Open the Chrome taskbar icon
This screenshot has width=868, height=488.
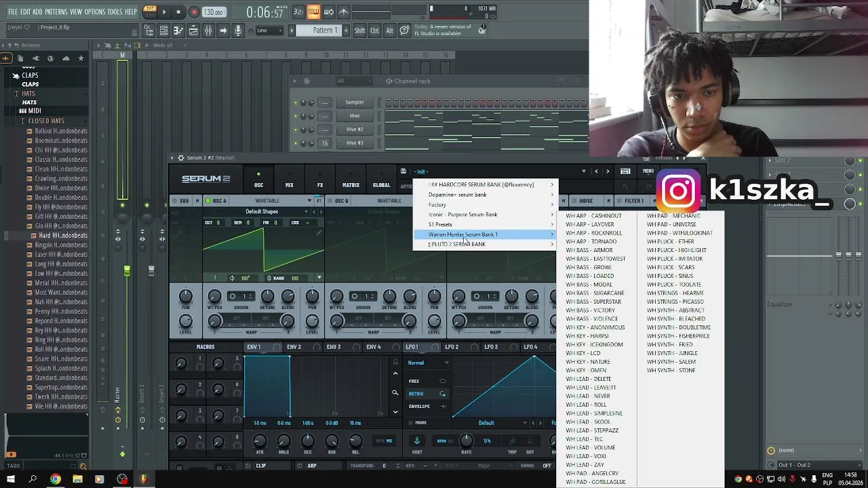(x=56, y=479)
